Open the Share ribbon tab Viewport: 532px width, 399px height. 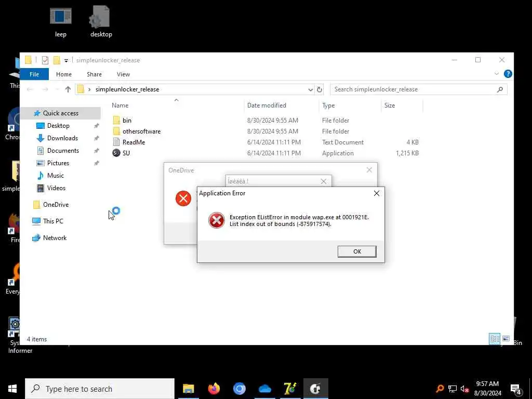pos(94,74)
